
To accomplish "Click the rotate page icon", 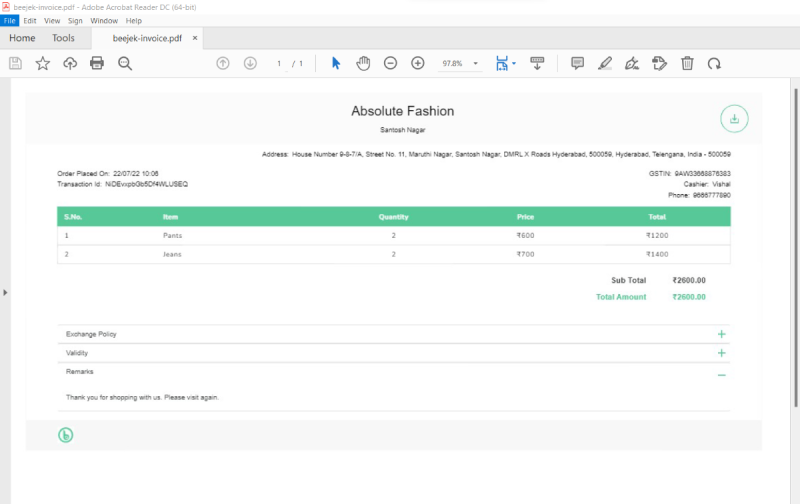I will (714, 63).
